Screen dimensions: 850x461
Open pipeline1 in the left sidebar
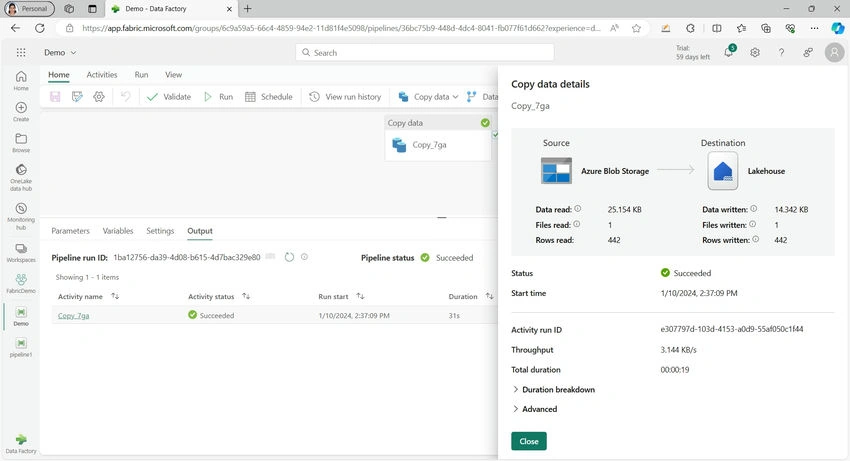(21, 347)
